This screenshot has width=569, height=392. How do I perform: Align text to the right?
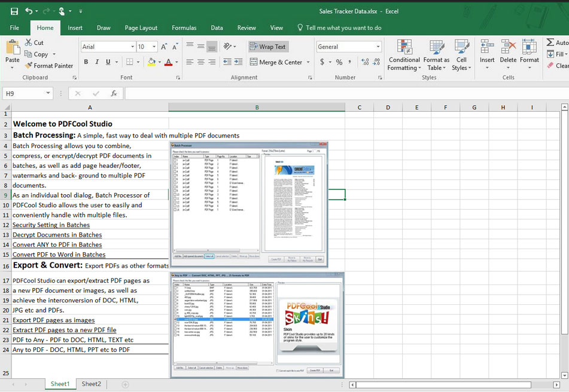212,62
